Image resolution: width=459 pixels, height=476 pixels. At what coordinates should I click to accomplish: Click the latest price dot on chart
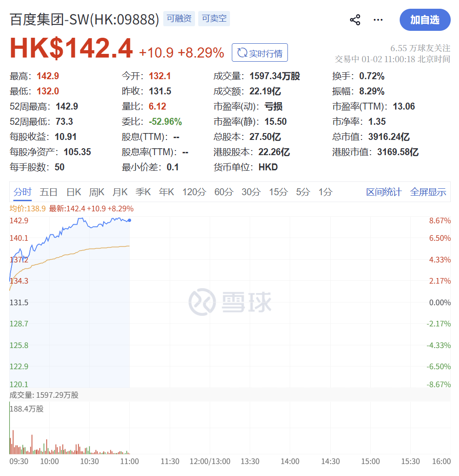tap(130, 220)
